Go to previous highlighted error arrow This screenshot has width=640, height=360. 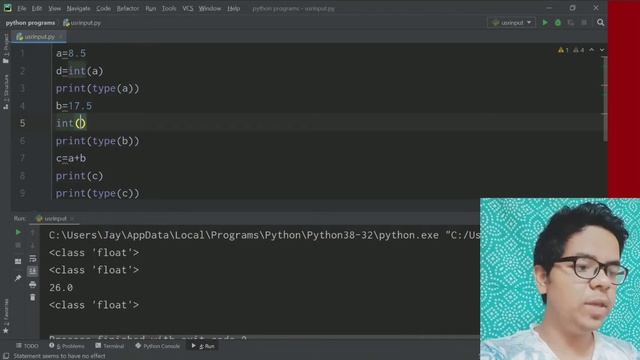coord(591,50)
